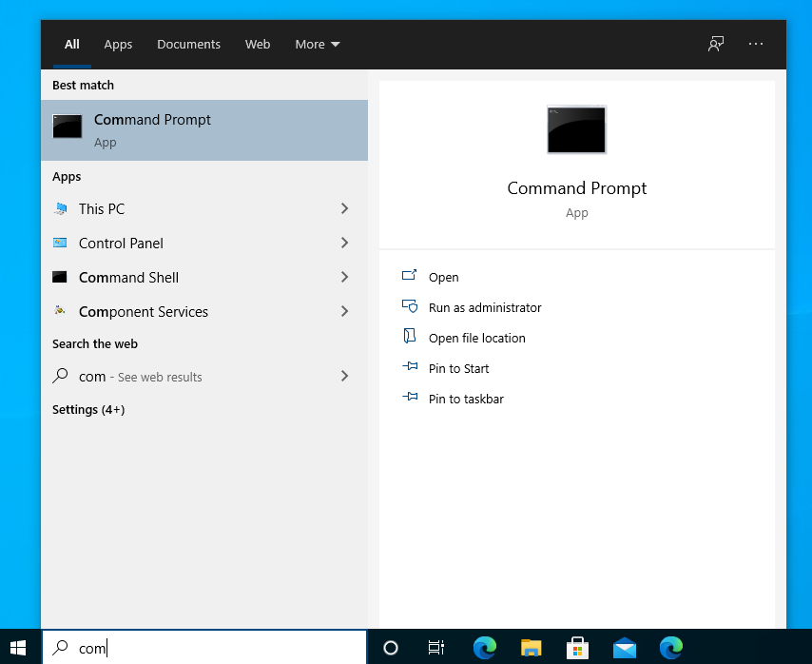Select the Command Prompt best match result
812x664 pixels.
[204, 130]
